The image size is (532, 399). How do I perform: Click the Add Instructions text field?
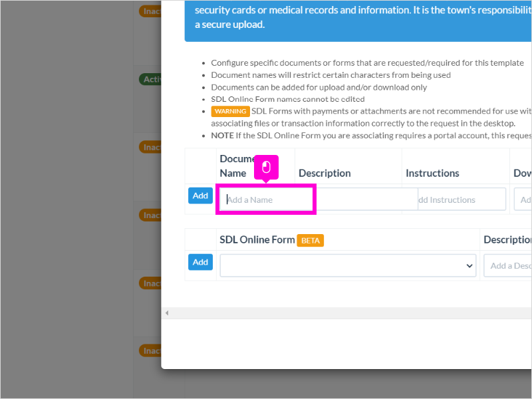click(462, 199)
